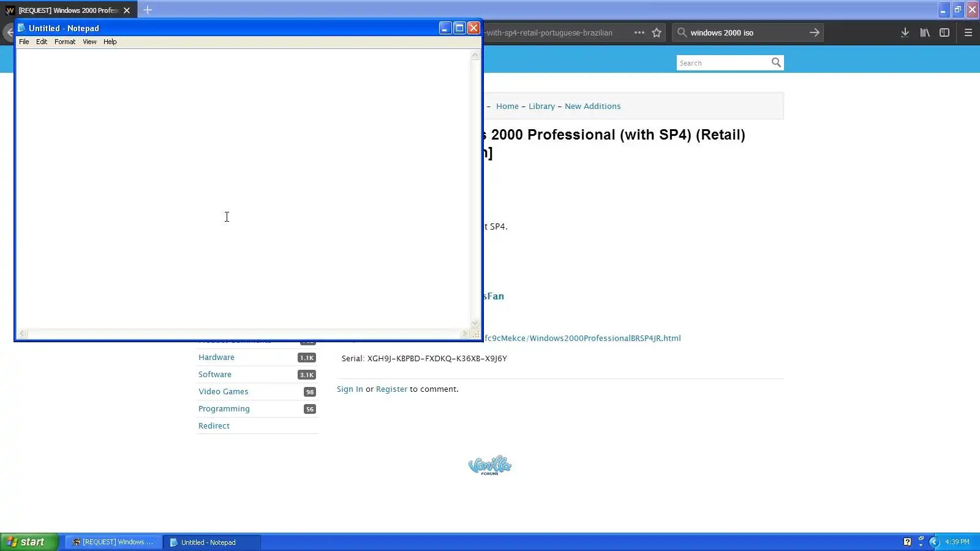Click the restore-down tray icon with arrow
Screen dimensions: 980x551
pyautogui.click(x=921, y=542)
